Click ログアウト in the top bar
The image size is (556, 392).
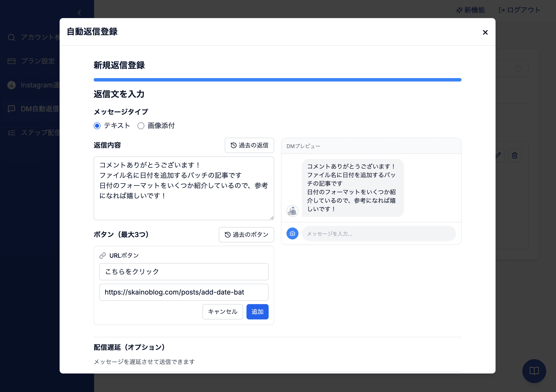pos(519,10)
